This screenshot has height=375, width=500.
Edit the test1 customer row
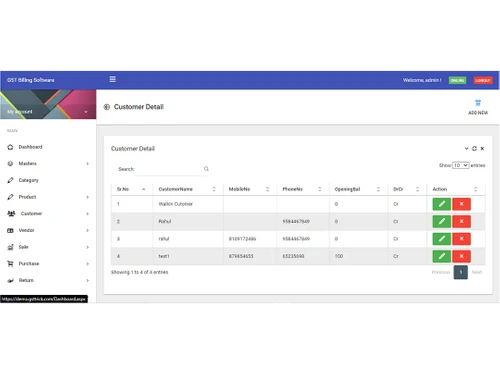point(442,256)
